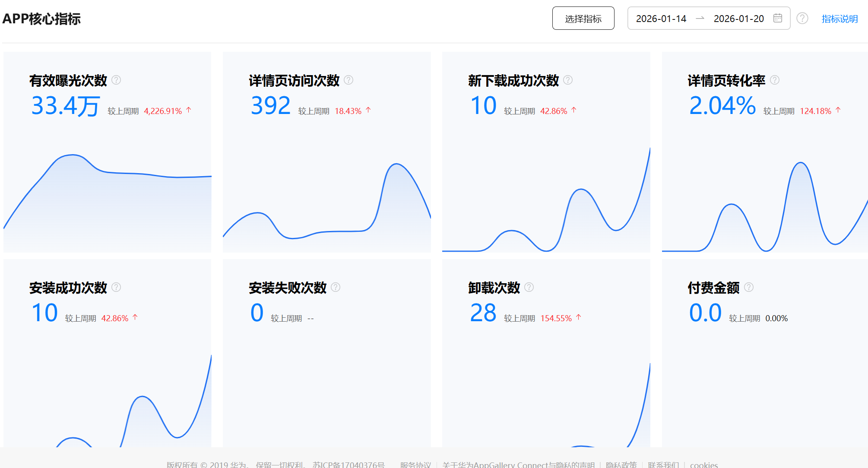
Task: Show help for 卸载次数
Action: [529, 287]
